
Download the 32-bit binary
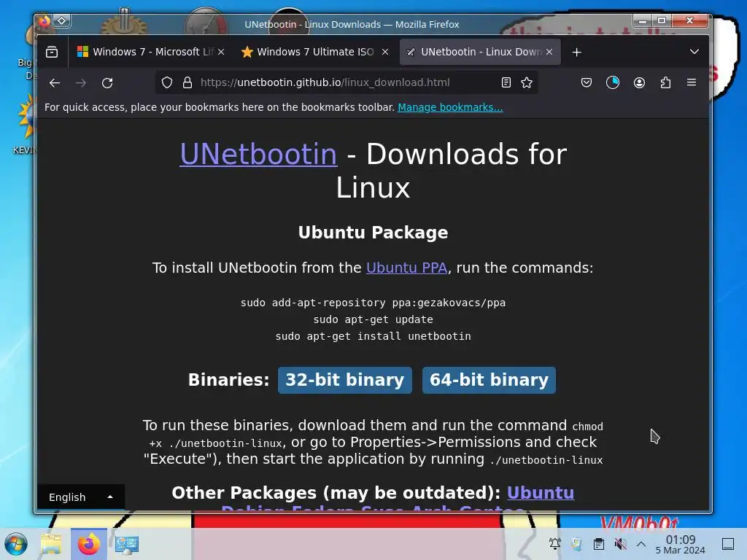[x=344, y=380]
